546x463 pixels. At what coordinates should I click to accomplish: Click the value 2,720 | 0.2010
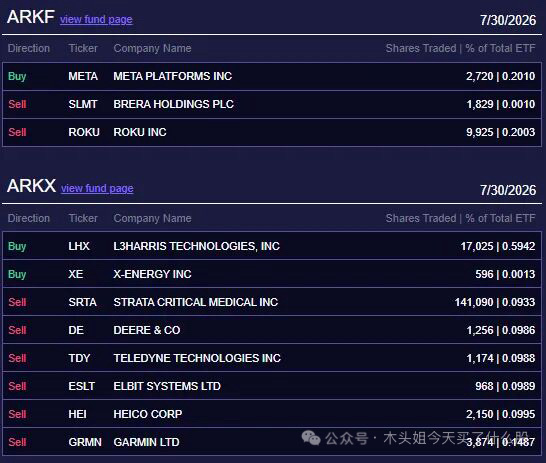pos(500,76)
